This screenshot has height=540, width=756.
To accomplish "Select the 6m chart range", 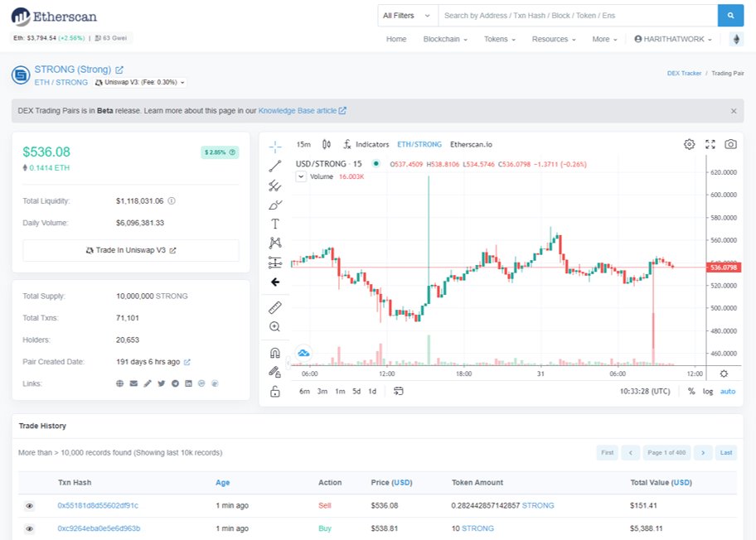I will [304, 391].
